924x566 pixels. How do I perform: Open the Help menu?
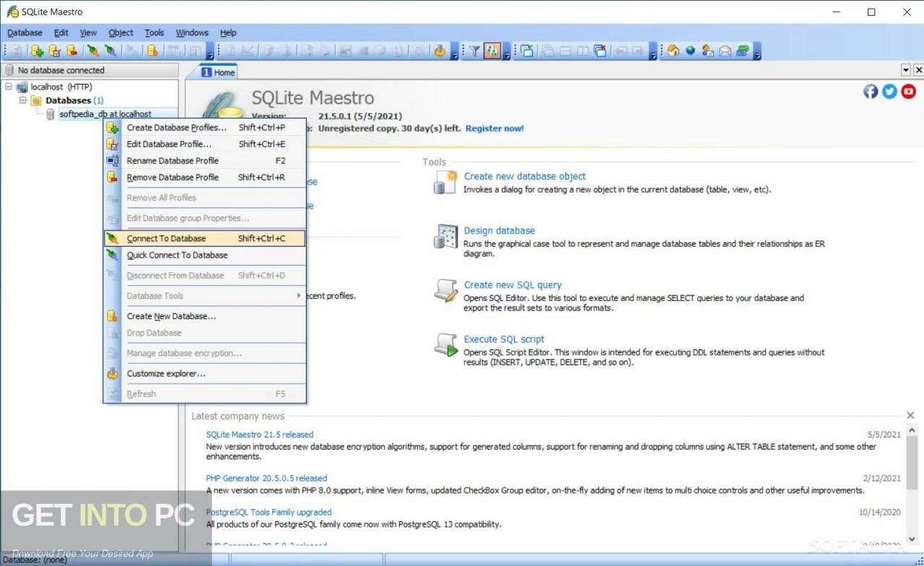pyautogui.click(x=228, y=32)
